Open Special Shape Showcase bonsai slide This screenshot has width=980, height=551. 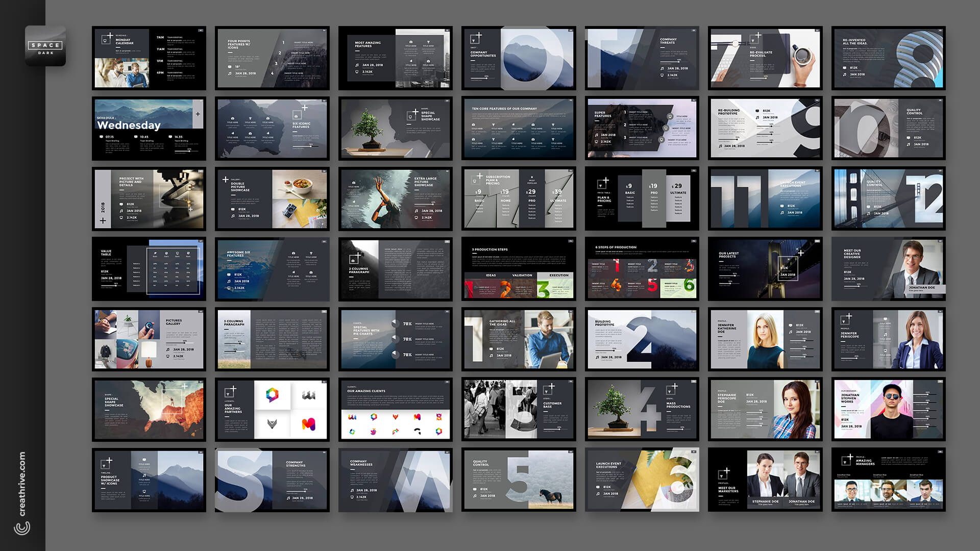point(395,129)
